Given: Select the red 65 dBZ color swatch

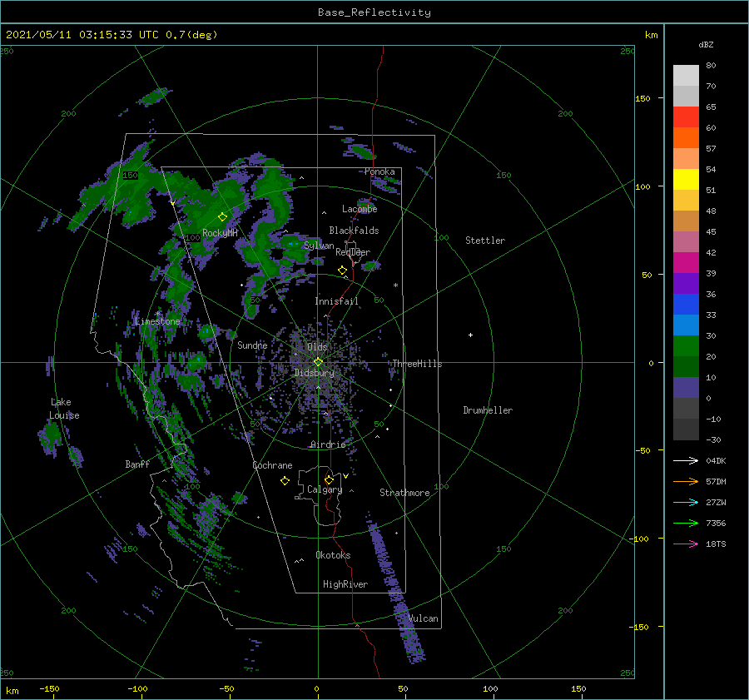Looking at the screenshot, I should click(x=686, y=117).
